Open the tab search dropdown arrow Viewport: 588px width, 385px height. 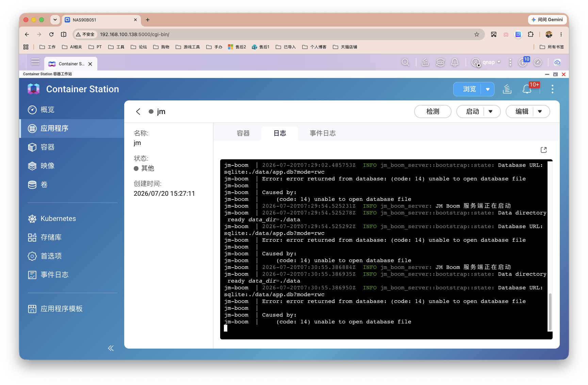point(55,20)
